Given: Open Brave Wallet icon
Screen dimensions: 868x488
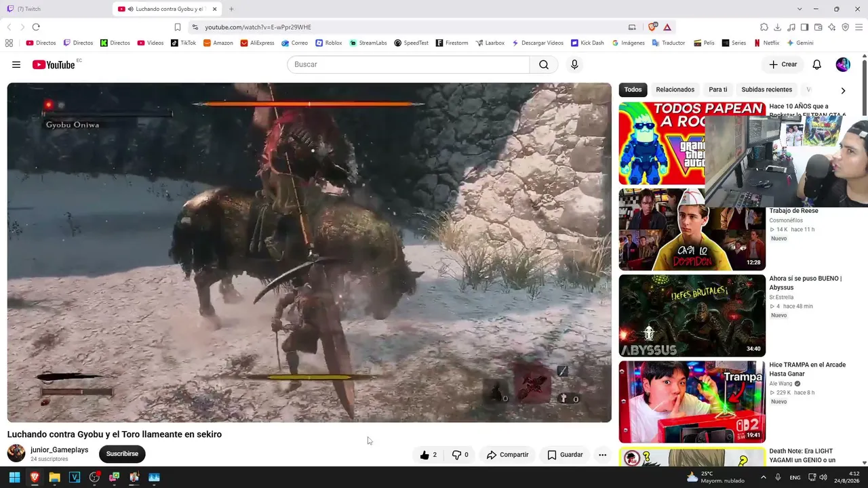Looking at the screenshot, I should [818, 27].
